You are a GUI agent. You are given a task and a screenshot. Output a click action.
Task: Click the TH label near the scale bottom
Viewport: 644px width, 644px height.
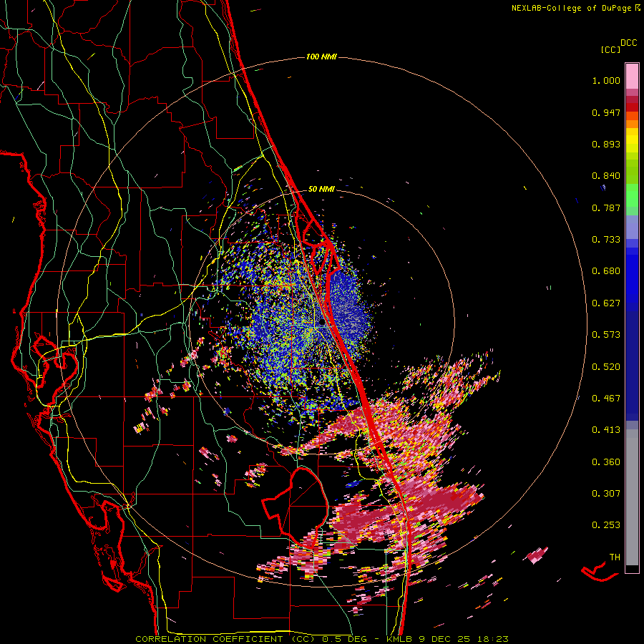(x=615, y=557)
